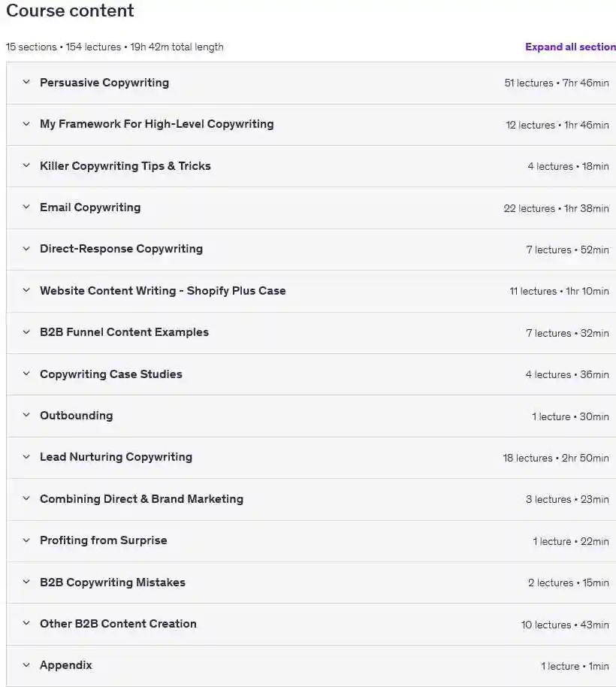616x687 pixels.
Task: Click Expand all sections link
Action: point(570,47)
